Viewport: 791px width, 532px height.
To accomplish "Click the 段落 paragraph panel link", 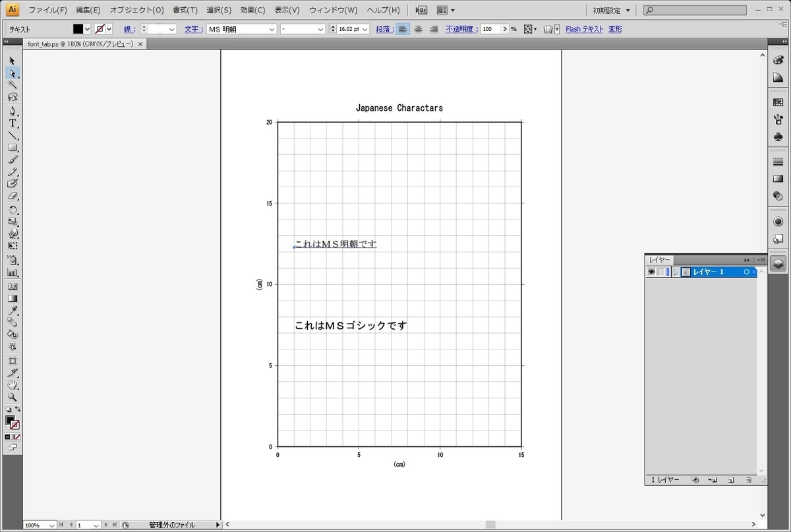I will (385, 29).
